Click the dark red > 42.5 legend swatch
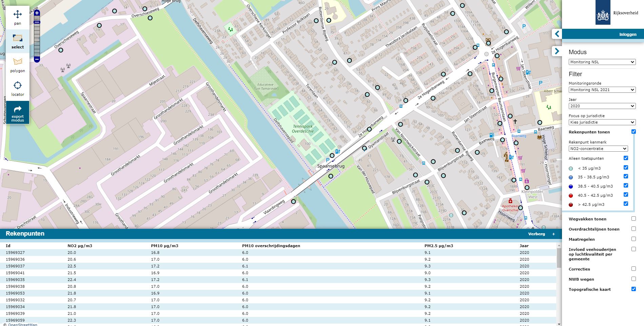Image resolution: width=644 pixels, height=326 pixels. tap(571, 205)
